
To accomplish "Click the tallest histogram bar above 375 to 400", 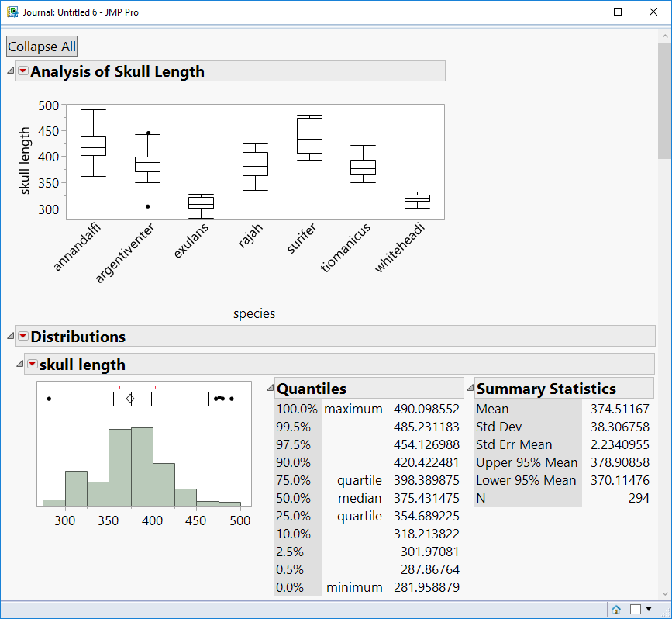I will click(x=142, y=467).
